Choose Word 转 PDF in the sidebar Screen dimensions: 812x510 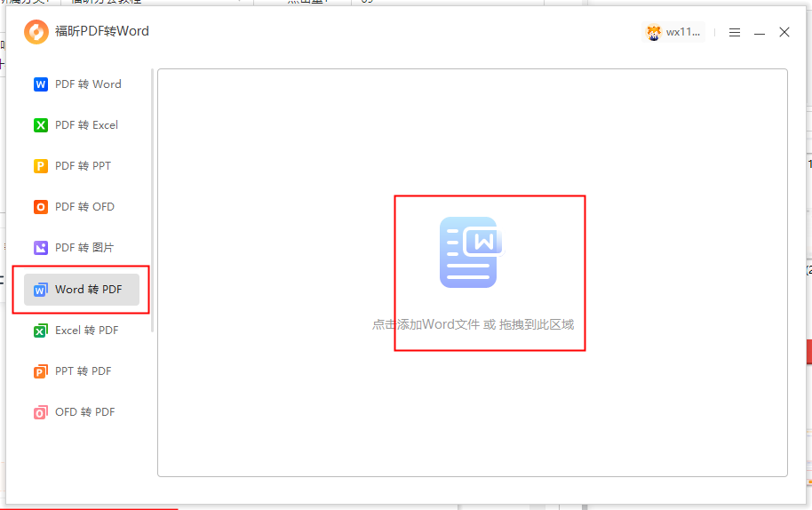(82, 290)
